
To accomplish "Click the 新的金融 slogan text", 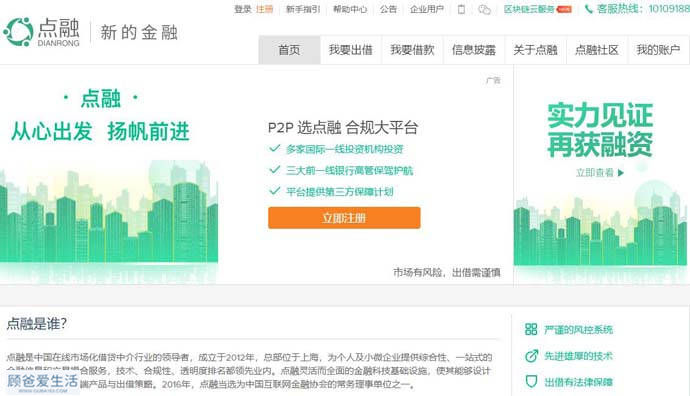I will (139, 33).
